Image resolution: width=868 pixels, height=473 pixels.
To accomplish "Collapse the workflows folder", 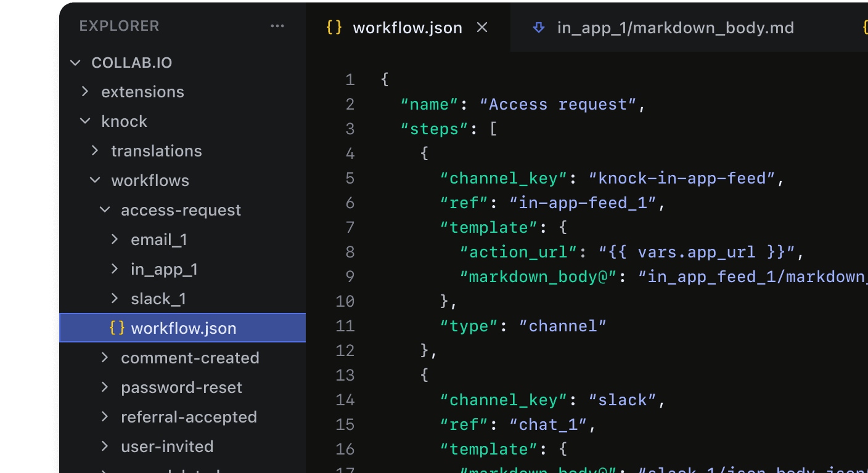I will (x=94, y=180).
